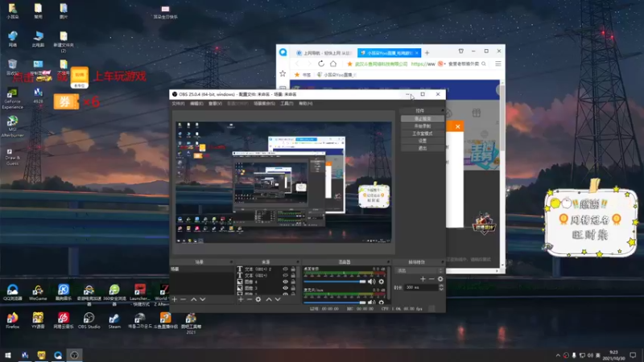Open the OBS Studio desktop shortcut
Screen dimensions: 644x362
pos(89,321)
